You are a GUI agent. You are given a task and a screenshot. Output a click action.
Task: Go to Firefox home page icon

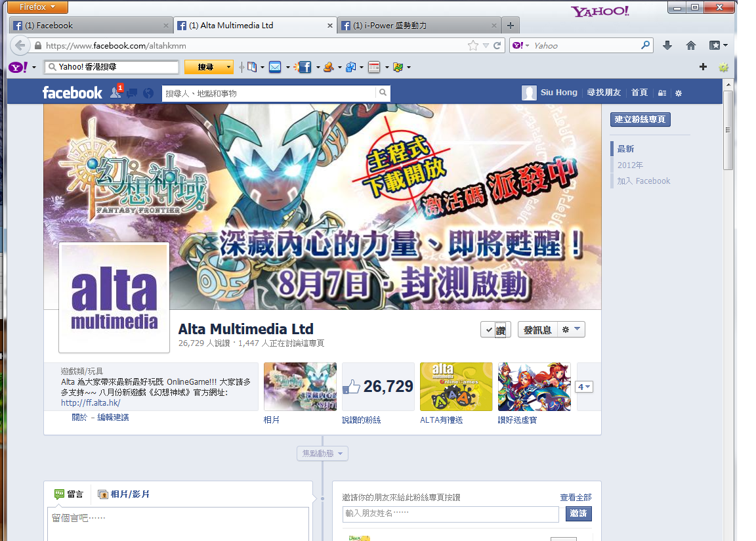pos(691,45)
